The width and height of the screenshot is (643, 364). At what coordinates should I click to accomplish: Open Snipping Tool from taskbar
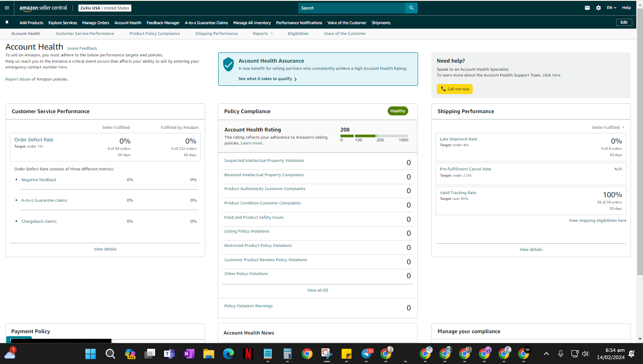[x=326, y=354]
